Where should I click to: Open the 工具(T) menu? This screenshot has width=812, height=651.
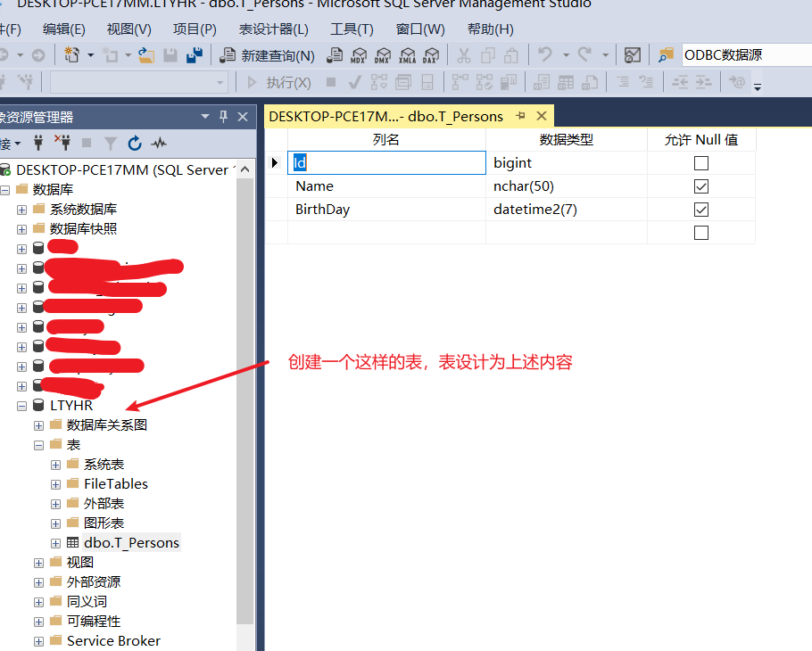[x=352, y=29]
